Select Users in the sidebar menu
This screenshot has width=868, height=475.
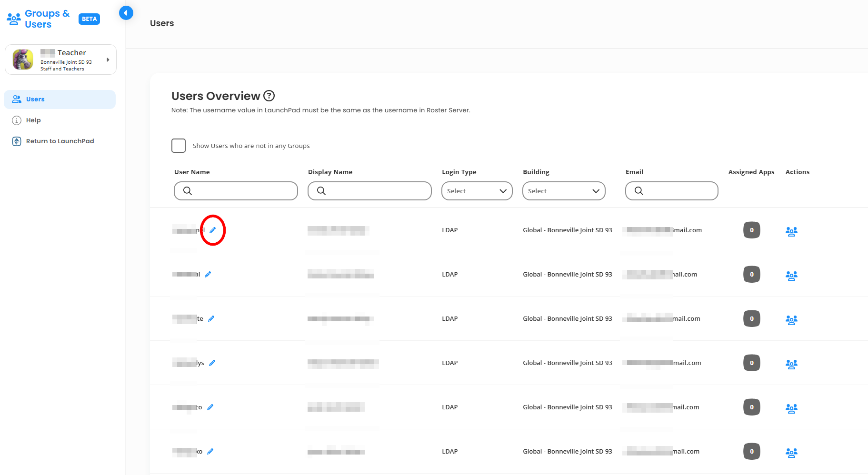coord(35,99)
